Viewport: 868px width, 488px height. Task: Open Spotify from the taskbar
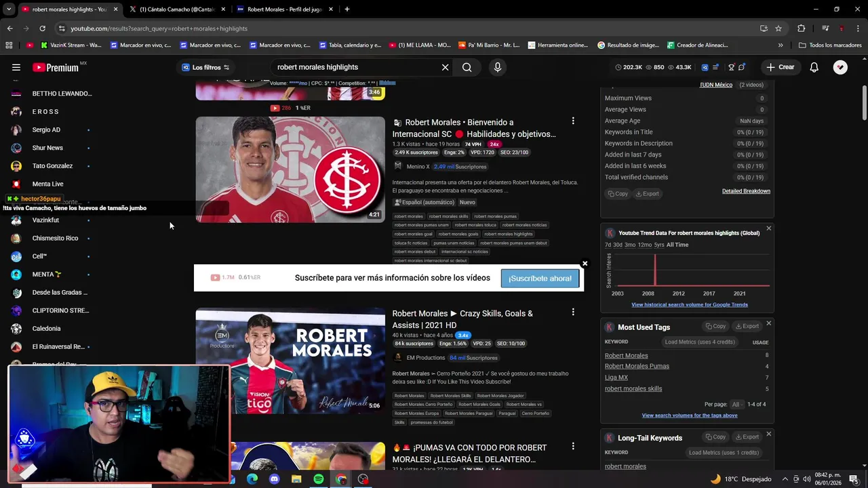pyautogui.click(x=319, y=479)
